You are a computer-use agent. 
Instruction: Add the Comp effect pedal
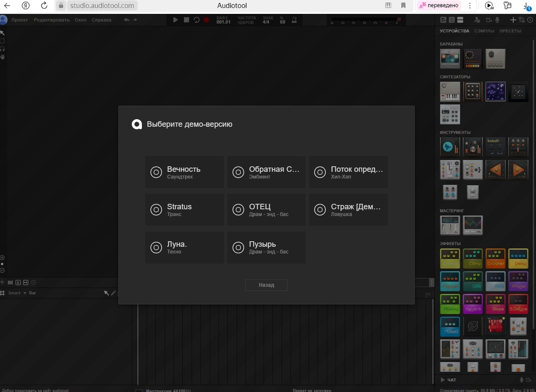473,259
